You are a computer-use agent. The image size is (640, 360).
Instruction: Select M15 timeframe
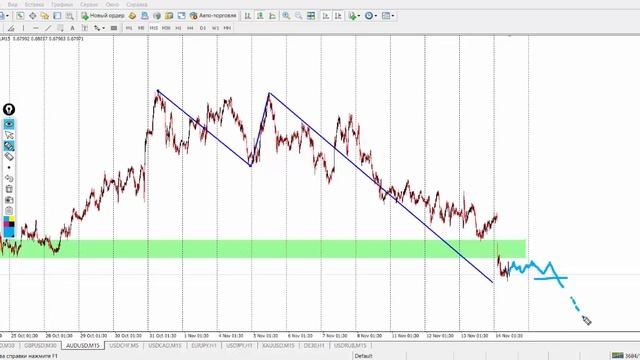click(153, 28)
